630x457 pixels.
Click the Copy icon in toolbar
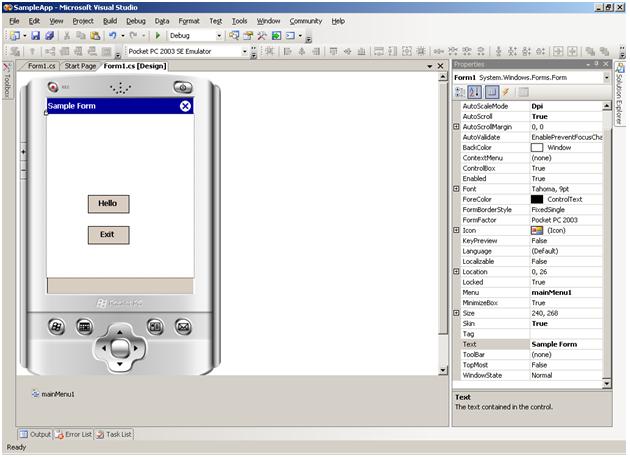point(81,36)
